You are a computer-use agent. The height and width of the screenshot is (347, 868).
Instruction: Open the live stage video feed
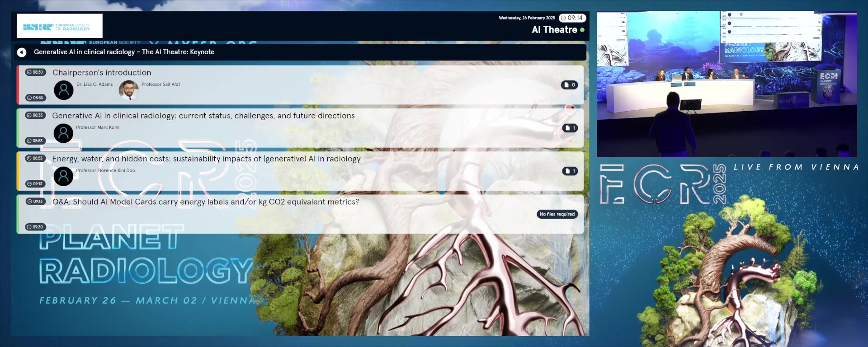coord(726,84)
